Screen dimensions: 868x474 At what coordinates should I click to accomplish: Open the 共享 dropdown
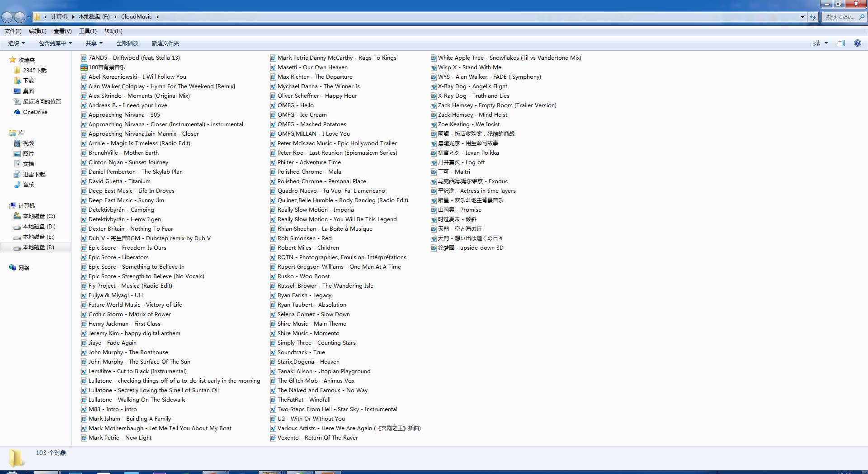(94, 43)
